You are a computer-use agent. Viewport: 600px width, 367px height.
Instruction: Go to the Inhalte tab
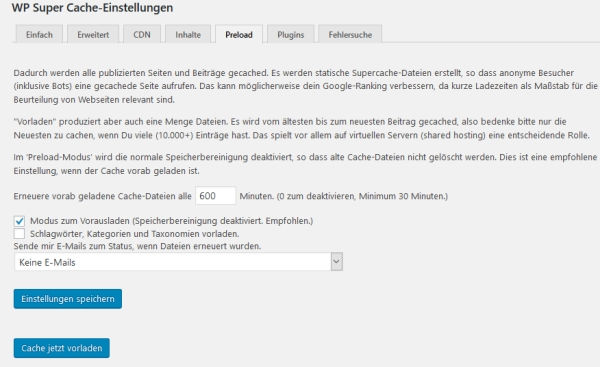188,34
